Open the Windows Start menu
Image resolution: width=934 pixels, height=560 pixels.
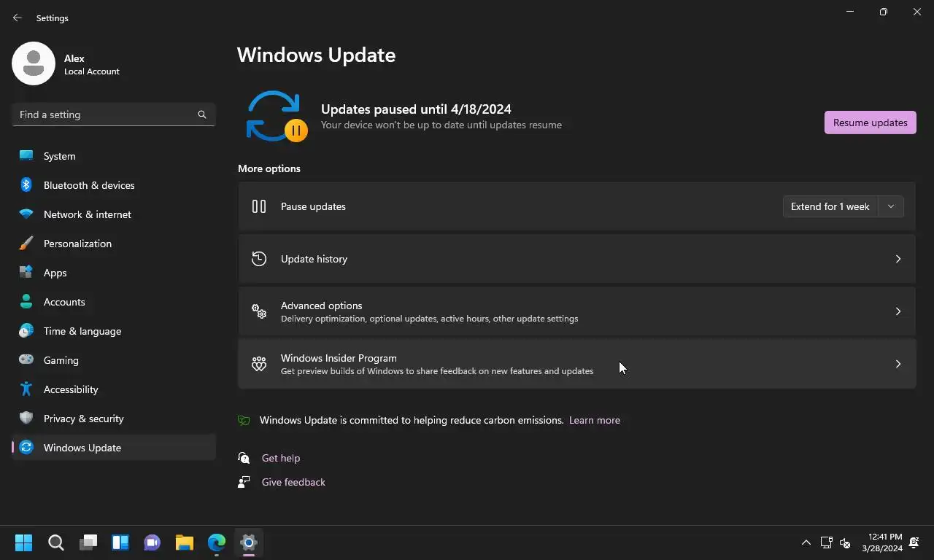[x=24, y=542]
